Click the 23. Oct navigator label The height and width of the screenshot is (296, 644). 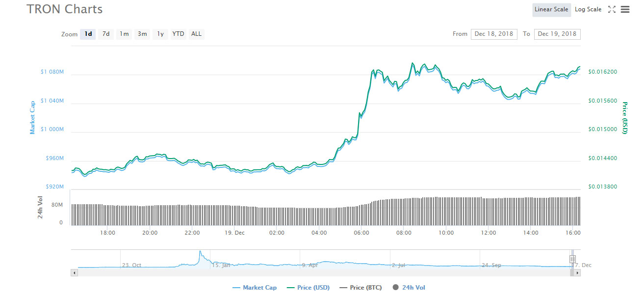coord(132,265)
